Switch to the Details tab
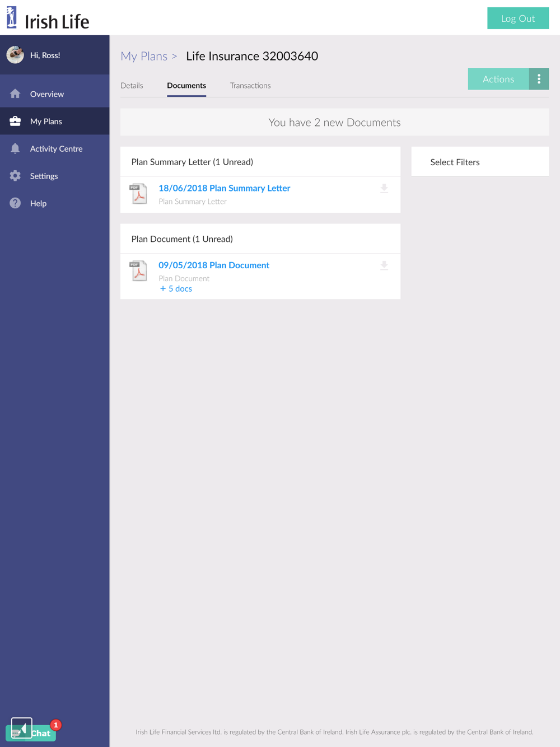This screenshot has height=747, width=560. click(132, 86)
